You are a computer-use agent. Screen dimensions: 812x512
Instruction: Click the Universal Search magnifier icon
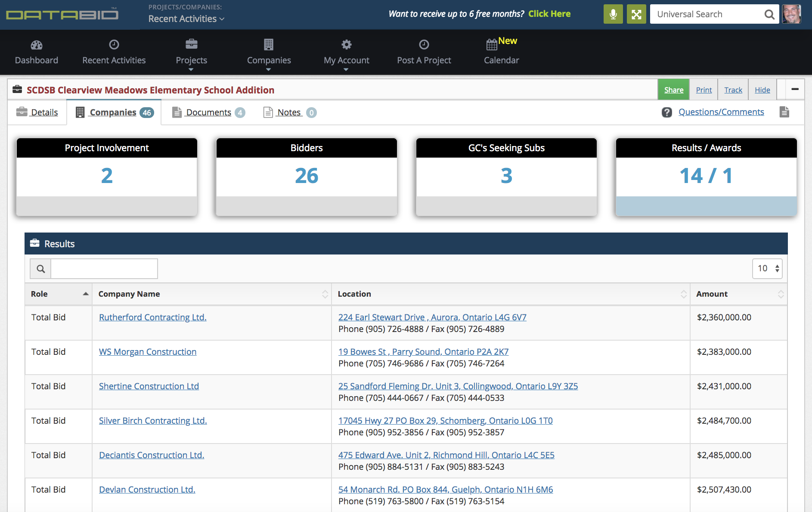(x=769, y=15)
